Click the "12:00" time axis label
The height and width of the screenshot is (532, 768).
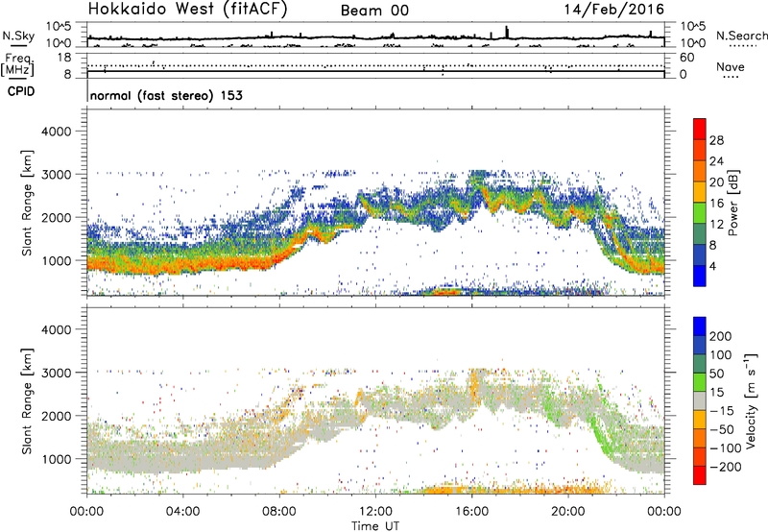pyautogui.click(x=375, y=512)
